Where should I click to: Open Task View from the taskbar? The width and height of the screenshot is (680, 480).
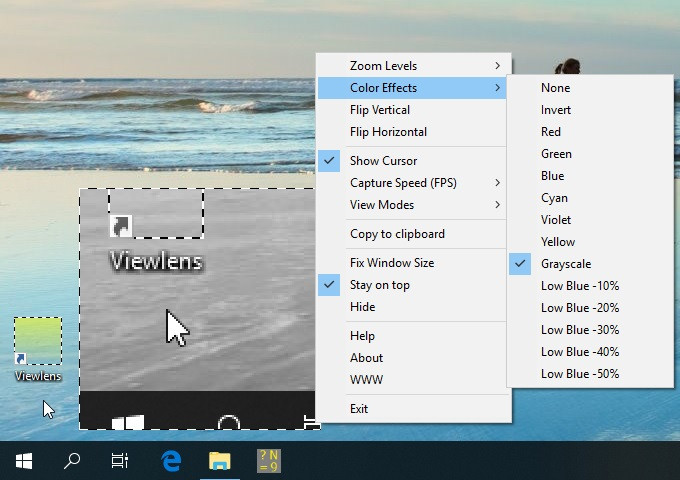tap(120, 460)
